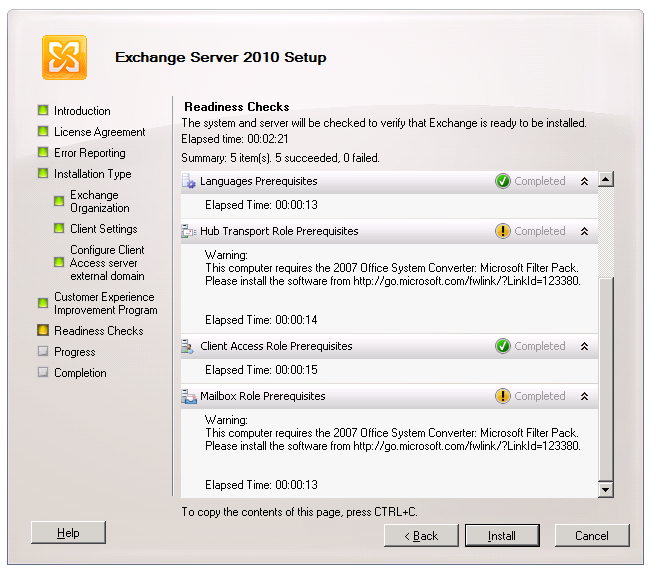668x581 pixels.
Task: Collapse the Mailbox Role Prerequisites section
Action: point(584,396)
